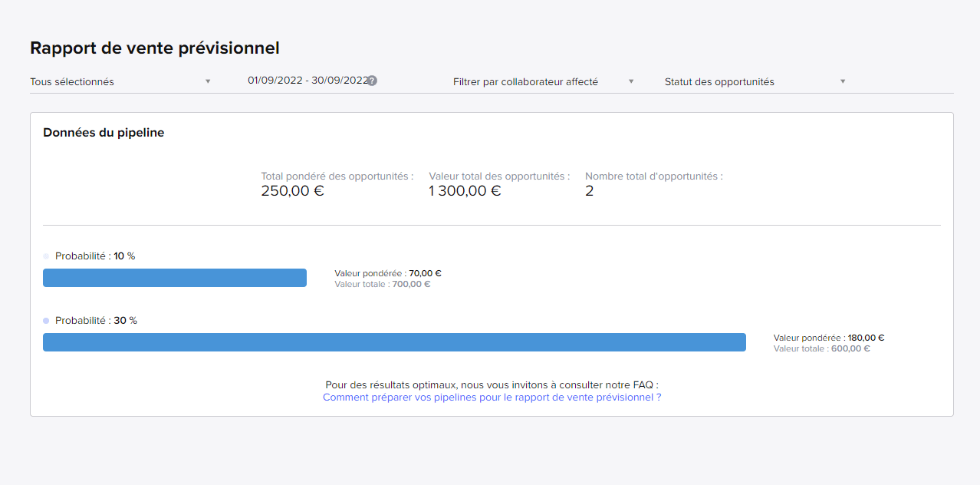Open the "Statut des opportunités" filter

(755, 81)
